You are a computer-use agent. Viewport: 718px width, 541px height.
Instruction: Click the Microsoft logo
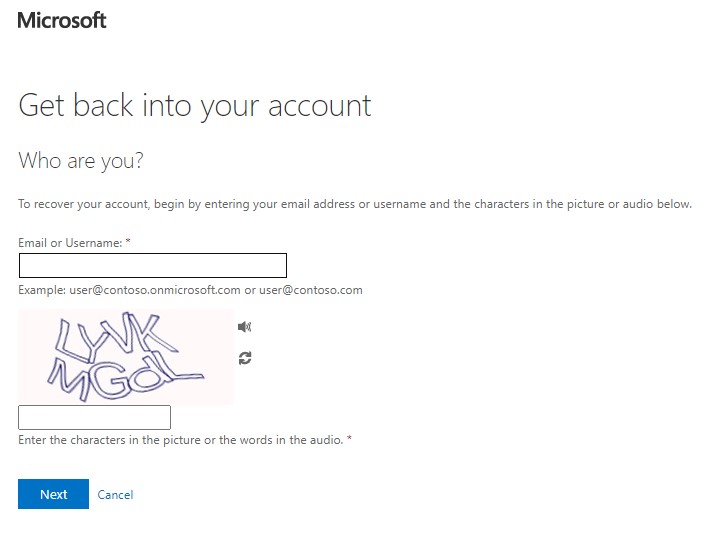point(62,20)
